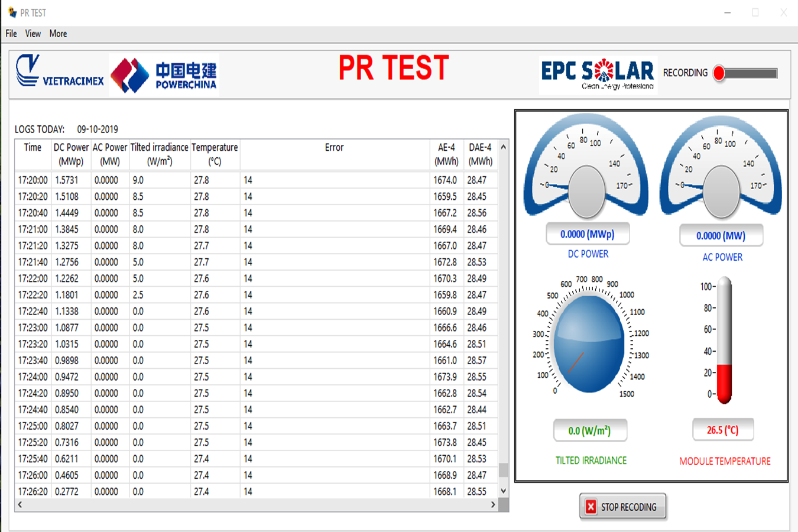
Task: Click the tilted irradiance round meter
Action: pyautogui.click(x=589, y=342)
